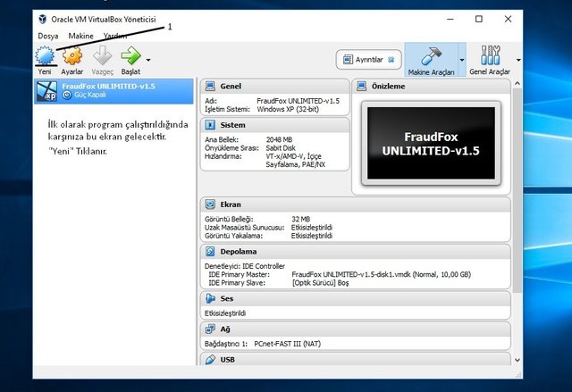
Task: Open the Depolama section header
Action: tap(356, 252)
